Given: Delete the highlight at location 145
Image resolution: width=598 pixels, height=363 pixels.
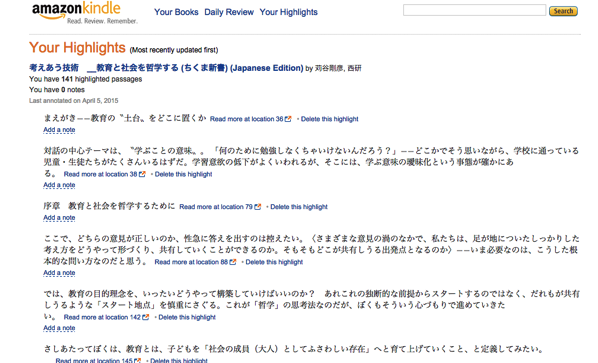Looking at the screenshot, I should pyautogui.click(x=179, y=360).
